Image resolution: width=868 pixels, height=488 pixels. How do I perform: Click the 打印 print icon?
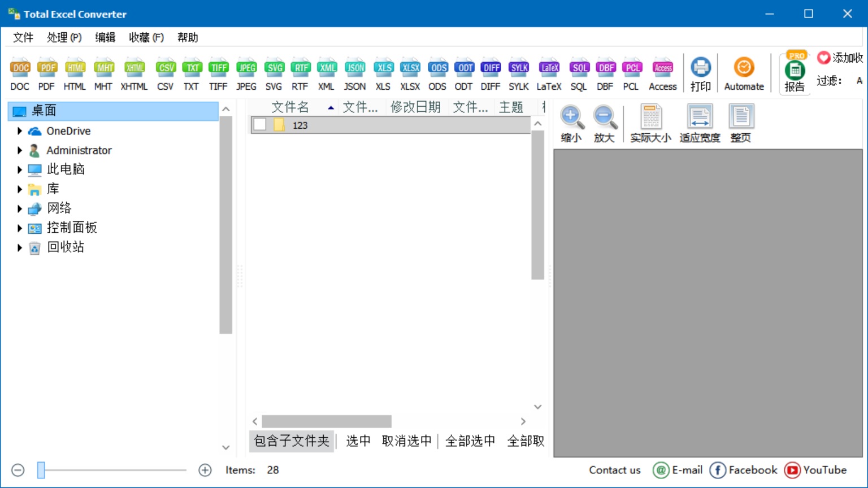[701, 74]
